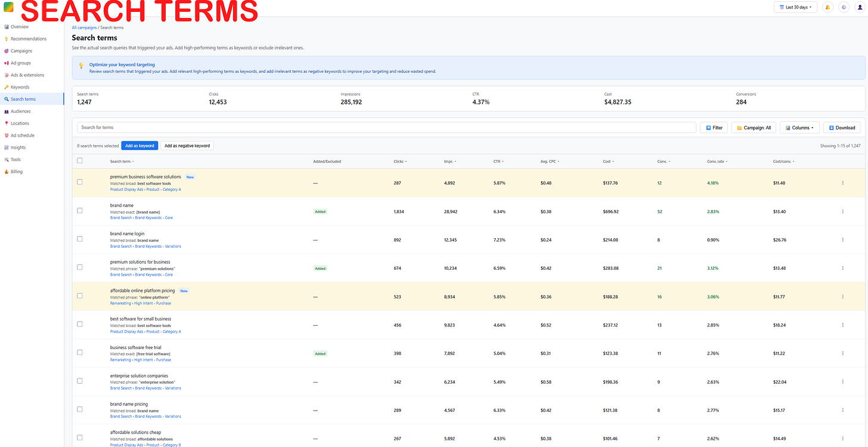Open the settings gear icon
Image resolution: width=868 pixels, height=447 pixels.
844,7
